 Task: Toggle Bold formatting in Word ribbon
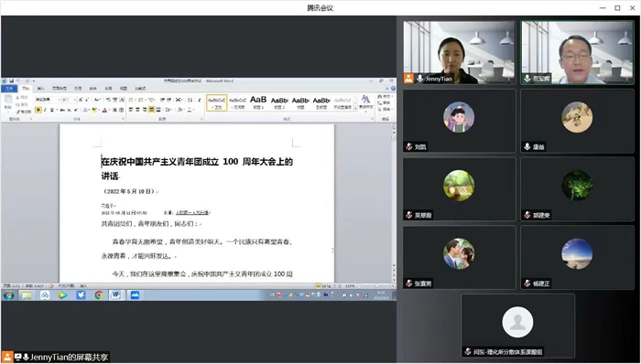point(38,110)
